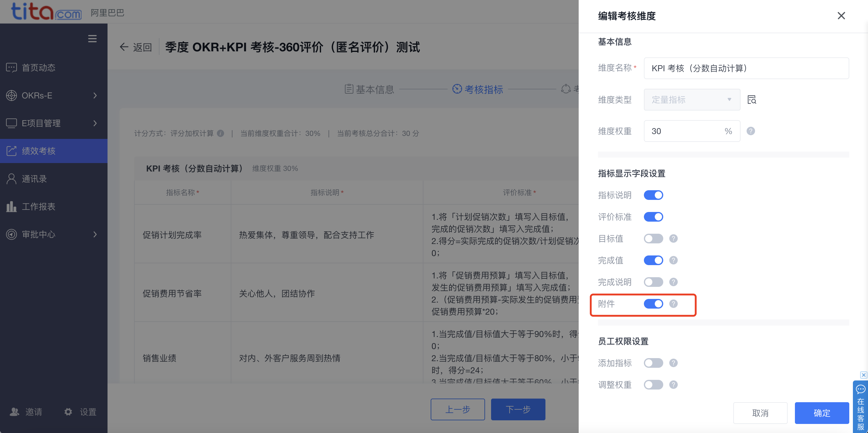
Task: Click the OKRs-E target icon
Action: click(x=11, y=95)
